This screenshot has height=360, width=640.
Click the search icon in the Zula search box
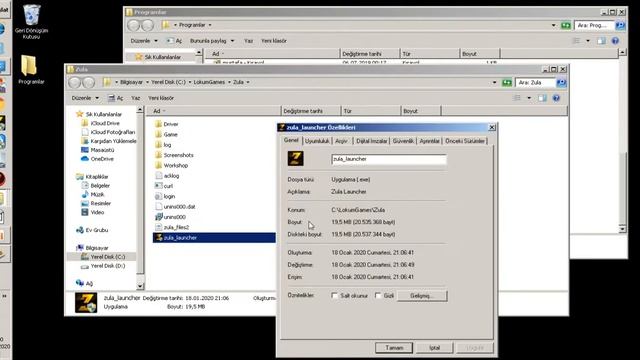[x=561, y=82]
